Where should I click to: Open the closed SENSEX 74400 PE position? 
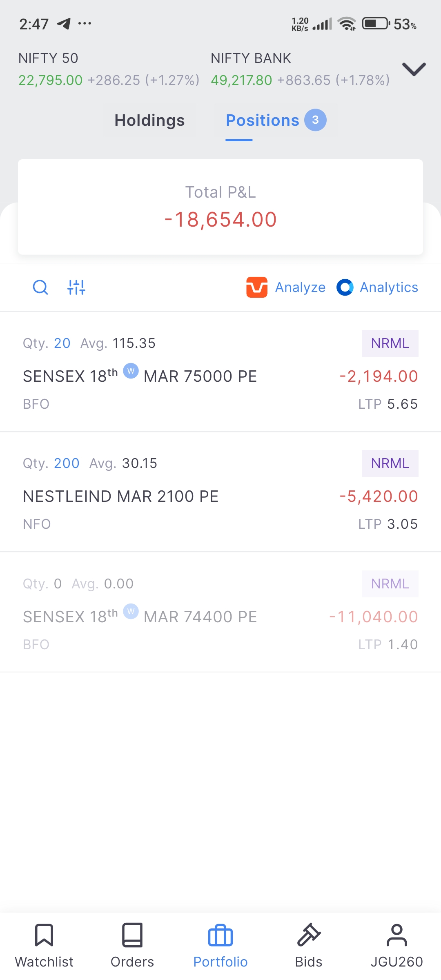click(220, 612)
